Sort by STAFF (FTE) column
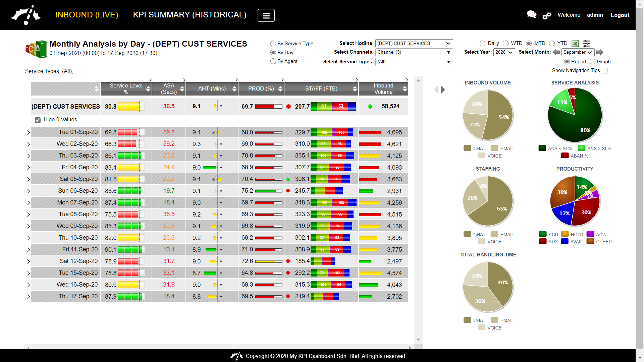This screenshot has height=362, width=644. pyautogui.click(x=355, y=89)
